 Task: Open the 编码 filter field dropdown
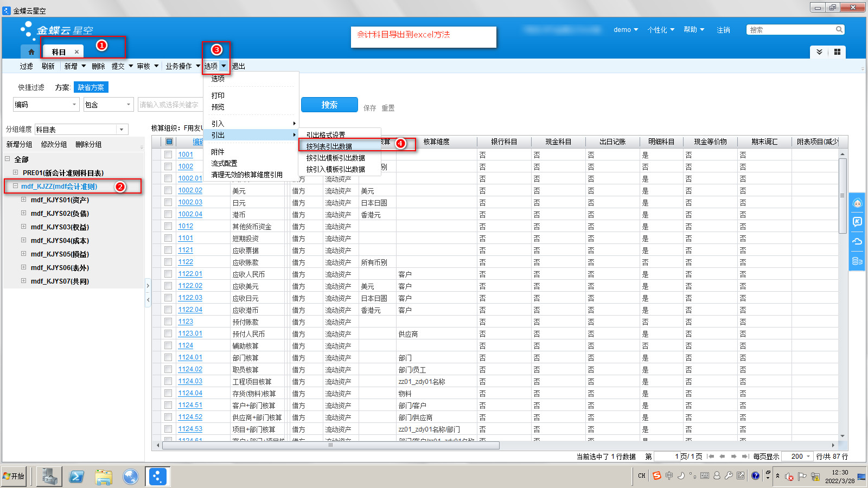point(74,105)
